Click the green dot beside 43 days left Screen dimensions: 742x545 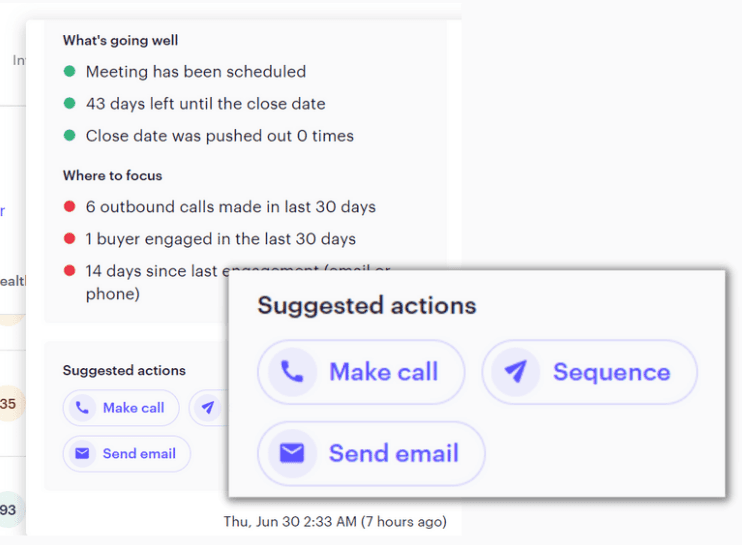[x=69, y=104]
